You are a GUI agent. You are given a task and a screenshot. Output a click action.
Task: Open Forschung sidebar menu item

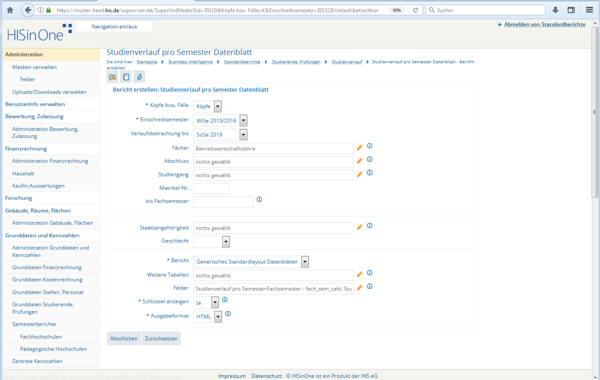[18, 198]
